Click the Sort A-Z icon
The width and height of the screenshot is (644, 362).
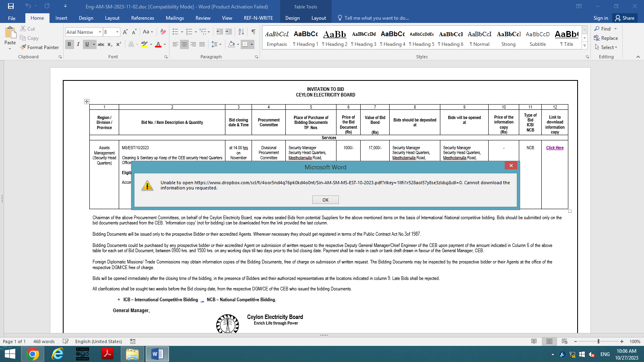[x=241, y=32]
